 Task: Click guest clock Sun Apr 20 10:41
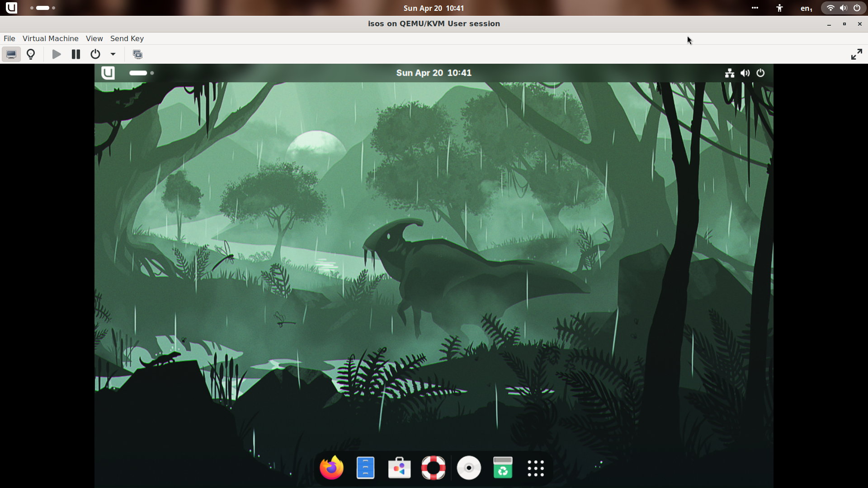pos(434,73)
